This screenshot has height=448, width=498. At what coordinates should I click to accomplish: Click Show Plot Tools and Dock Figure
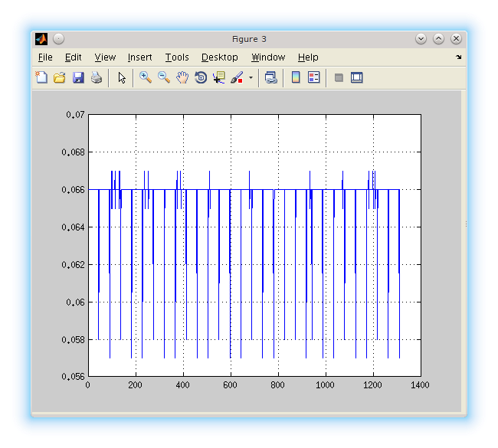pos(356,77)
